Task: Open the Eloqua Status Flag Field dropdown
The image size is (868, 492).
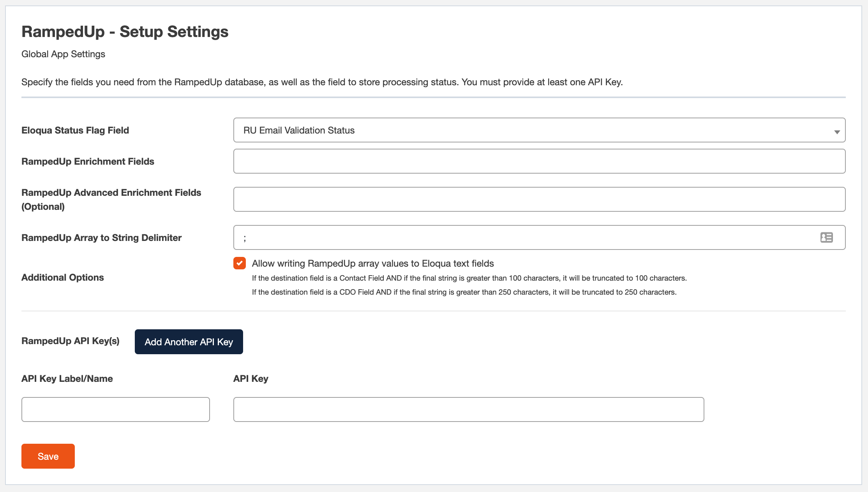Action: click(x=539, y=130)
